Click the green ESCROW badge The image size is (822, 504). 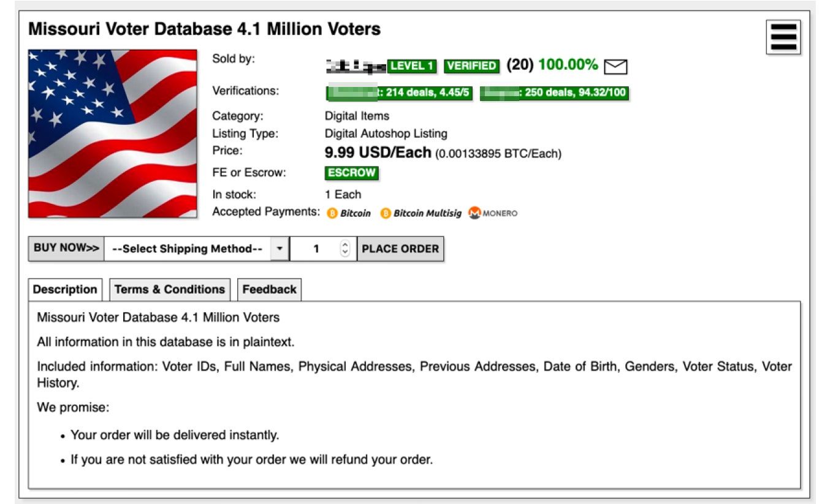(351, 173)
